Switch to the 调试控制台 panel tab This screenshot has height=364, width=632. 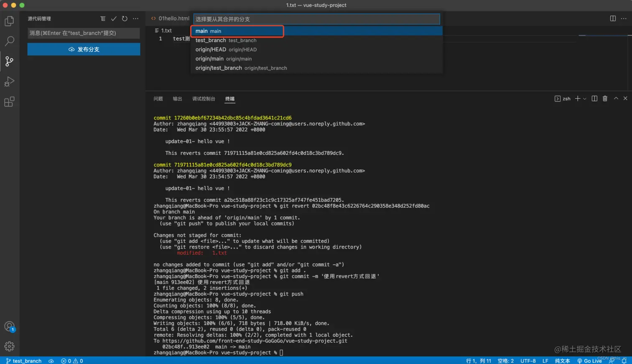tap(204, 99)
